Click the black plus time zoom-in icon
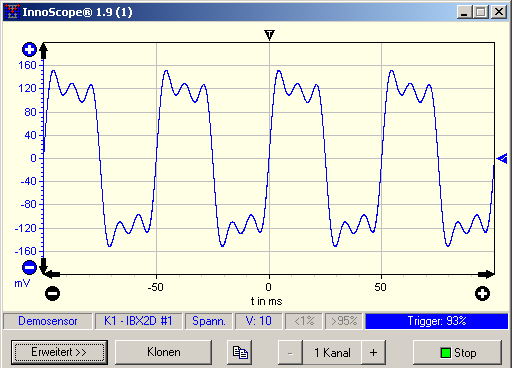This screenshot has height=368, width=512. coord(482,293)
